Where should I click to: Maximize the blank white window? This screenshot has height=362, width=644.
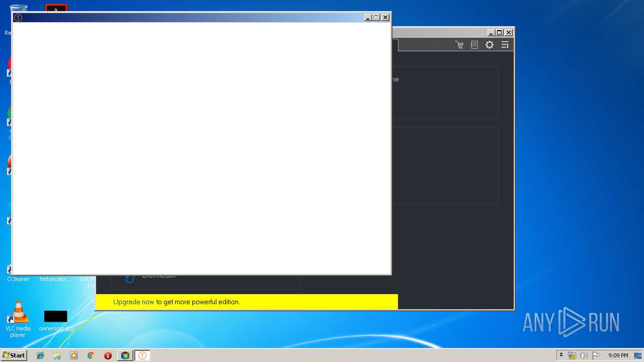[x=376, y=18]
